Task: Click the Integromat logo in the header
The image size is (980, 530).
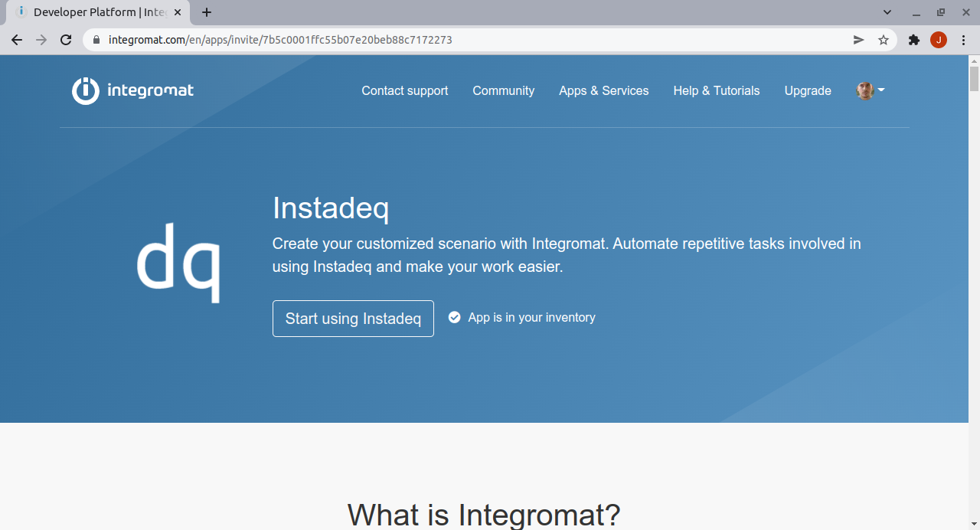Action: coord(132,90)
